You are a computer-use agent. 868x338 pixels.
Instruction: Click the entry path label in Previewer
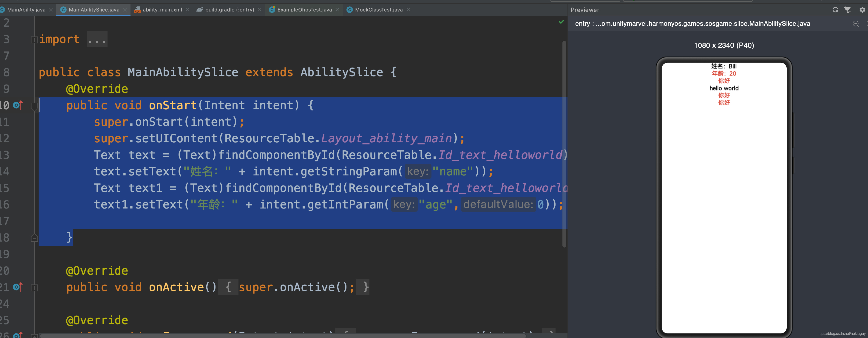692,24
